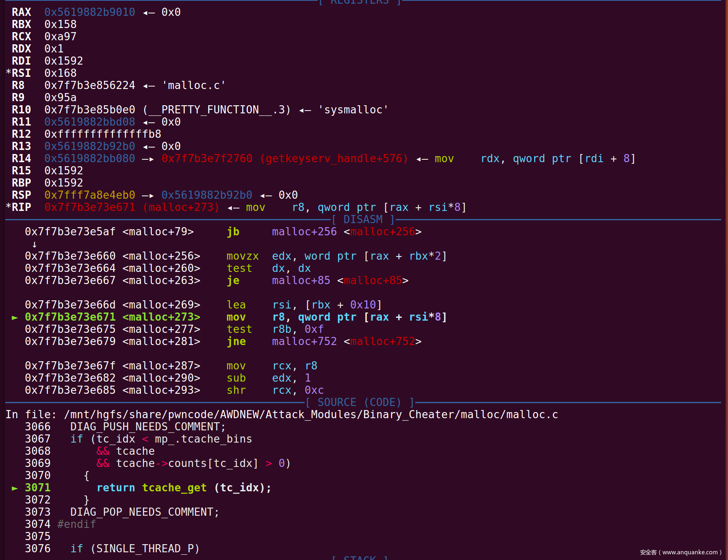Viewport: 728px width, 560px height.
Task: Click the red malloc+752 jump target of jne
Action: pos(382,341)
